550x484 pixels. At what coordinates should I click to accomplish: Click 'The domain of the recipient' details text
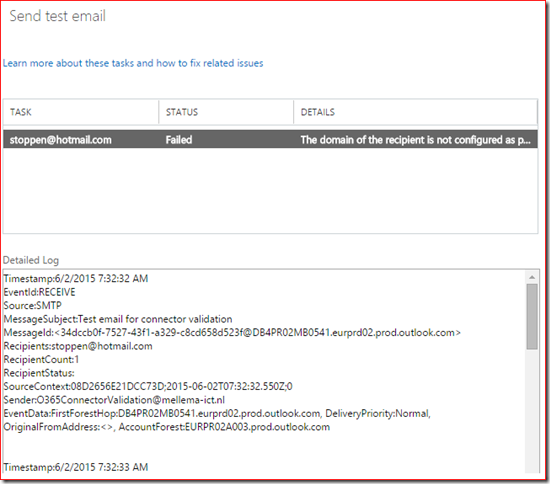pyautogui.click(x=415, y=140)
